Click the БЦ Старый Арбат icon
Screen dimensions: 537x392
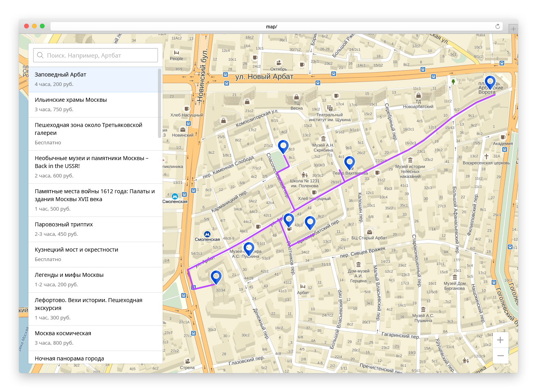point(370,232)
